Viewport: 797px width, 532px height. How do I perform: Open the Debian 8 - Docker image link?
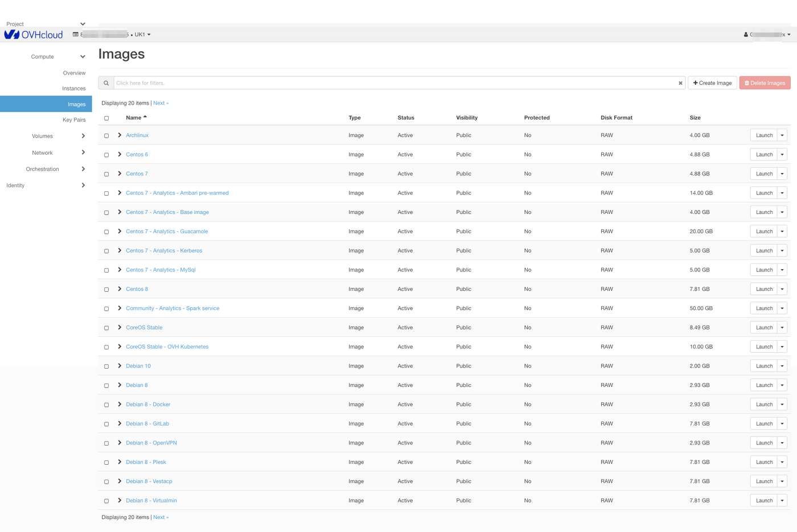click(148, 405)
